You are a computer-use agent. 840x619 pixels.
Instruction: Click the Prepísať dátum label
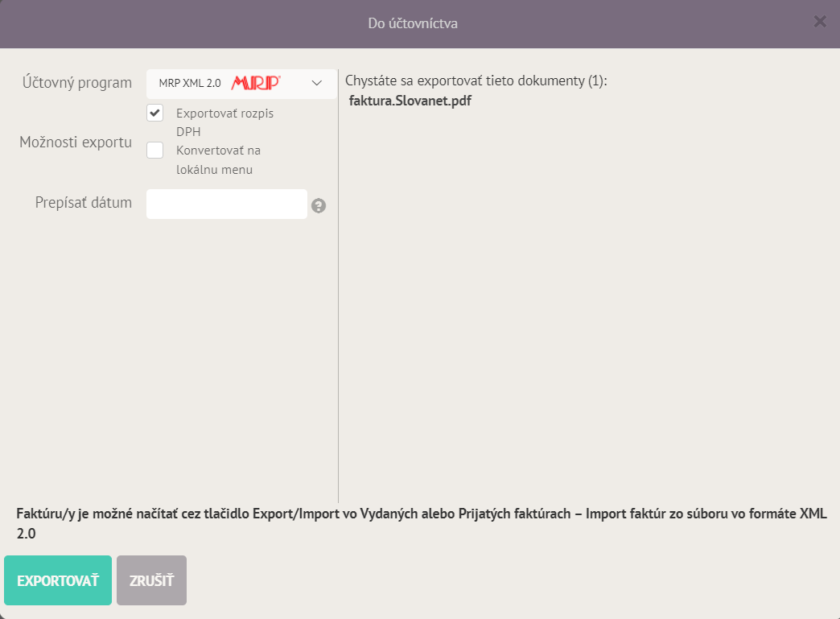tap(84, 203)
